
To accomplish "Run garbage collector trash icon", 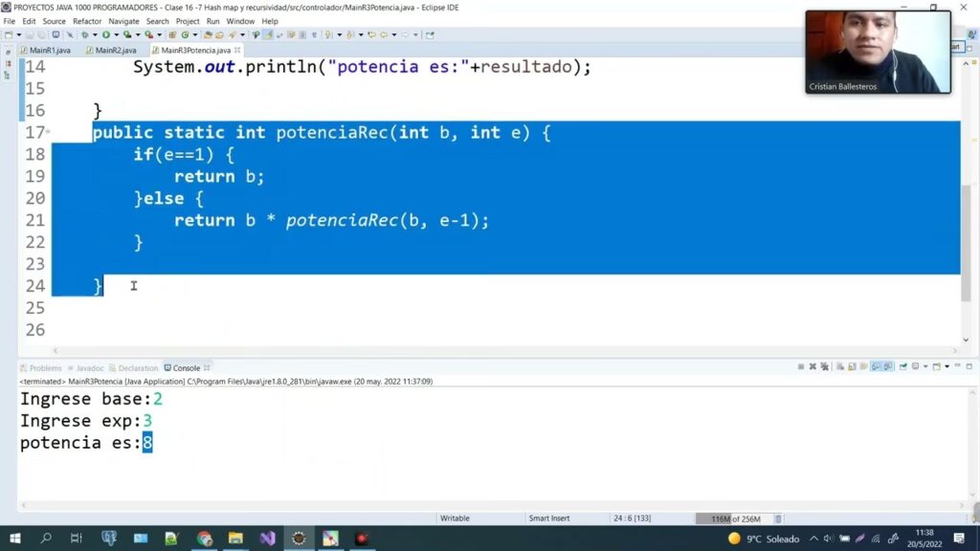I will [778, 518].
